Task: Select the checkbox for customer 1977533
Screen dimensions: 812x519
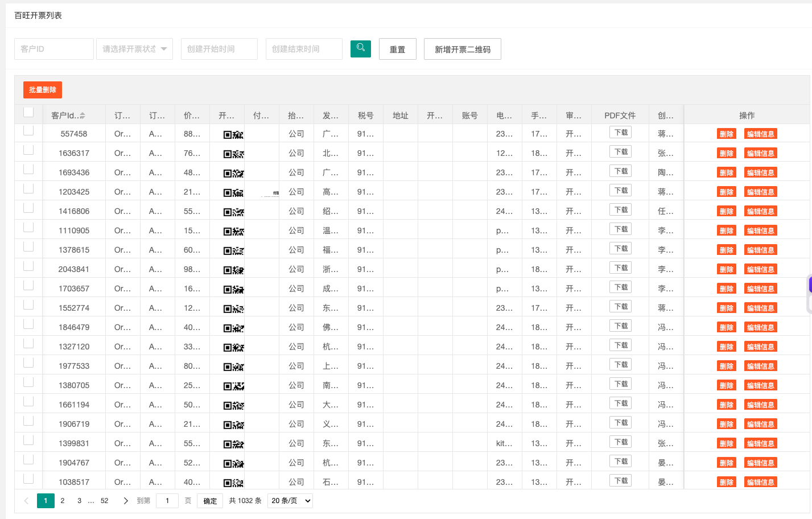Action: tap(28, 363)
